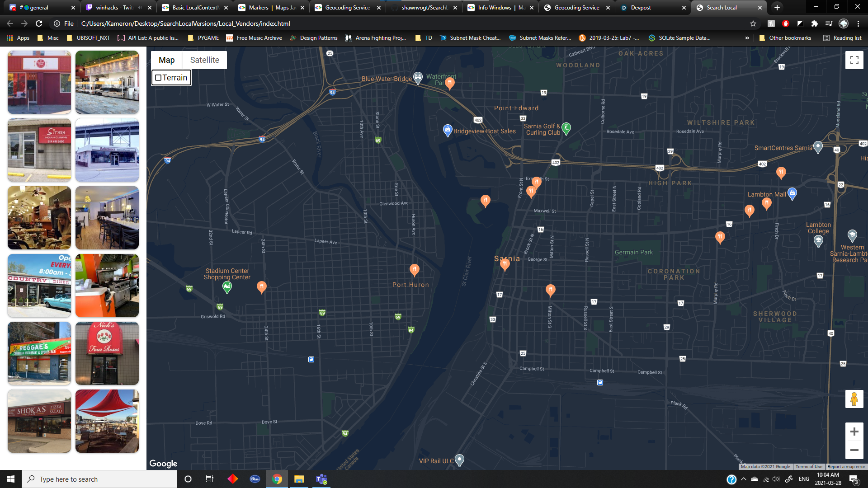
Task: Click Report a map error link
Action: tap(846, 467)
